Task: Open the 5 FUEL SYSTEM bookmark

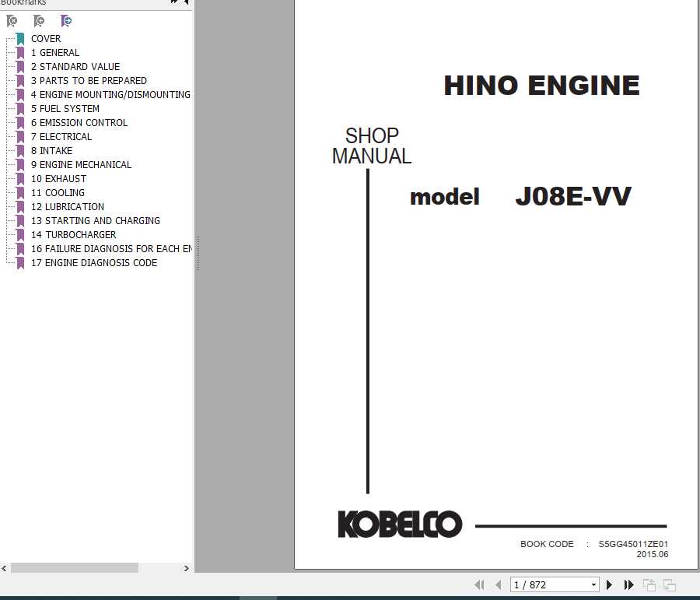Action: (65, 109)
